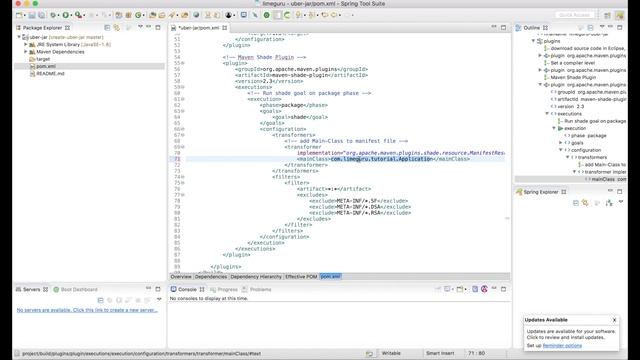
Task: Click the 'No servers are available' link
Action: (x=87, y=310)
